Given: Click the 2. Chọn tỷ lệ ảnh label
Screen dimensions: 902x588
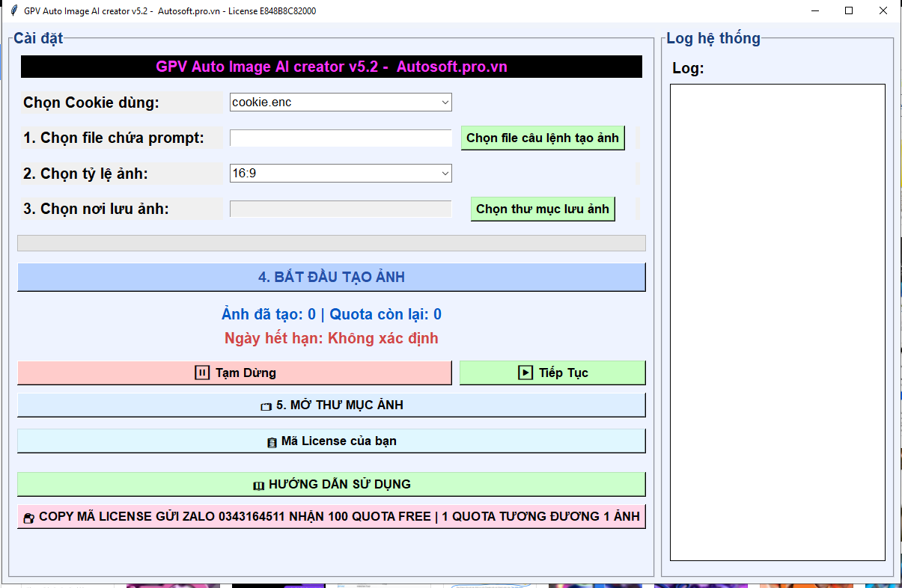Looking at the screenshot, I should (85, 174).
